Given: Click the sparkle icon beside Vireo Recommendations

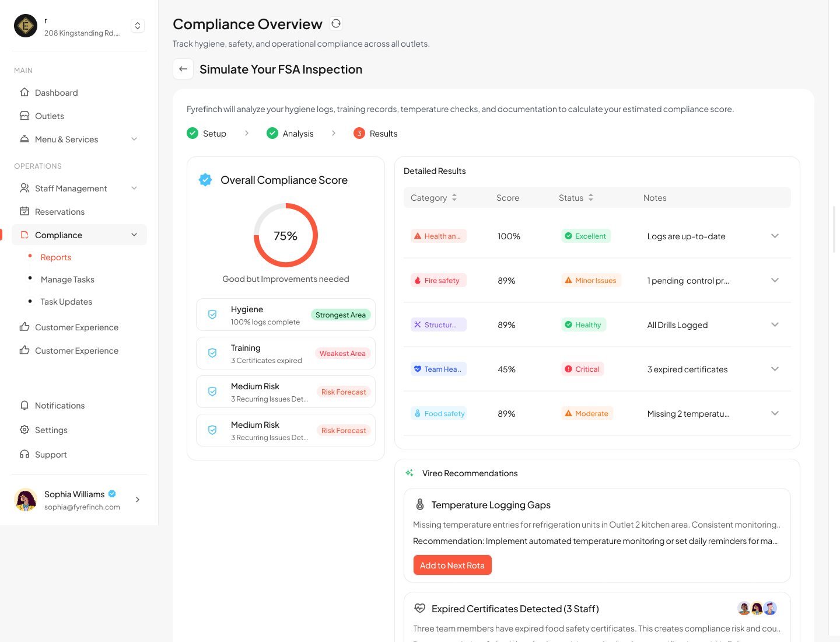Looking at the screenshot, I should 409,473.
